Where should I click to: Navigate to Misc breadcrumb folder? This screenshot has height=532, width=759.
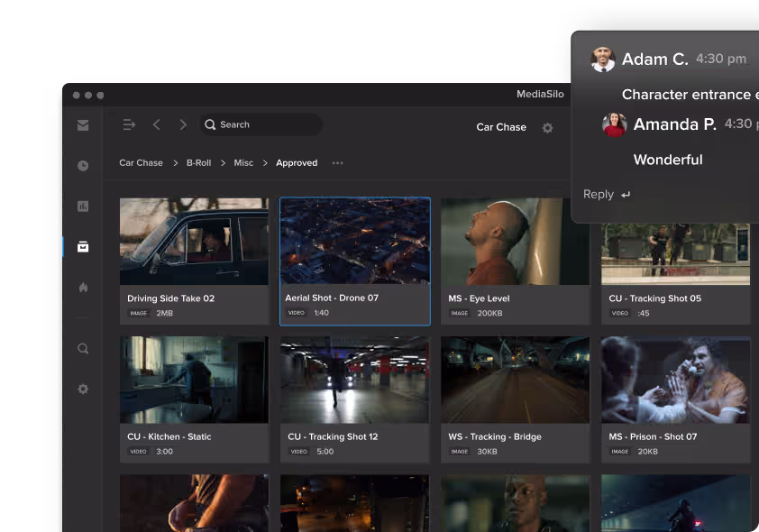coord(243,163)
